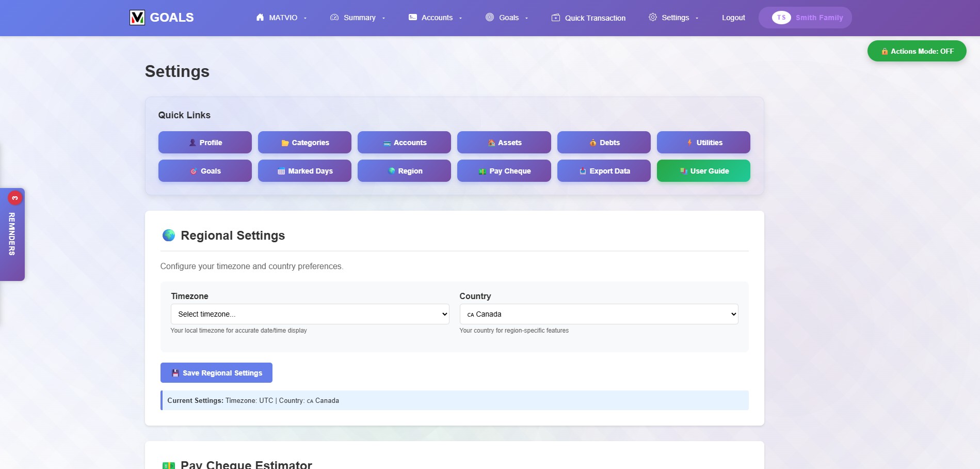Expand the Reminders side panel
Image resolution: width=980 pixels, height=469 pixels.
(12, 234)
